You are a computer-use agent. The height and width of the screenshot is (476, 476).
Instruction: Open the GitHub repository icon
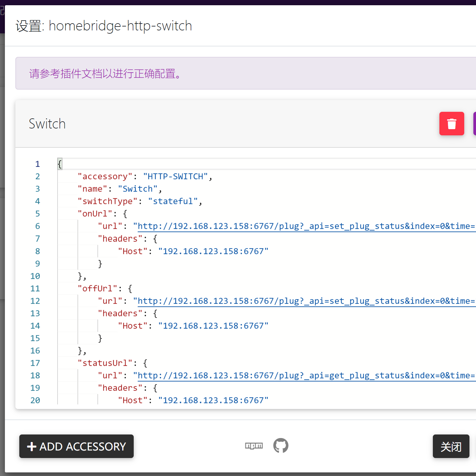pyautogui.click(x=281, y=446)
